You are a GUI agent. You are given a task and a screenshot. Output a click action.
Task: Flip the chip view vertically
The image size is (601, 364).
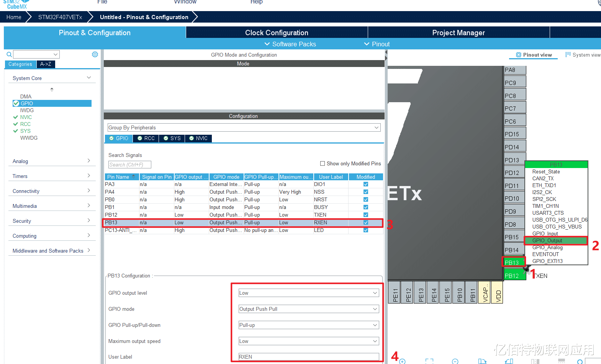[562, 361]
